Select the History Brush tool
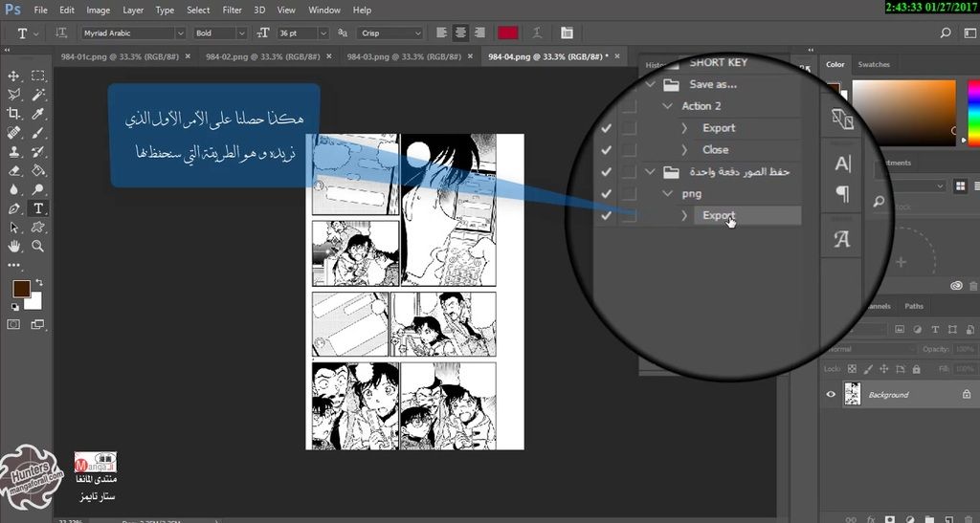The height and width of the screenshot is (523, 980). pyautogui.click(x=38, y=152)
